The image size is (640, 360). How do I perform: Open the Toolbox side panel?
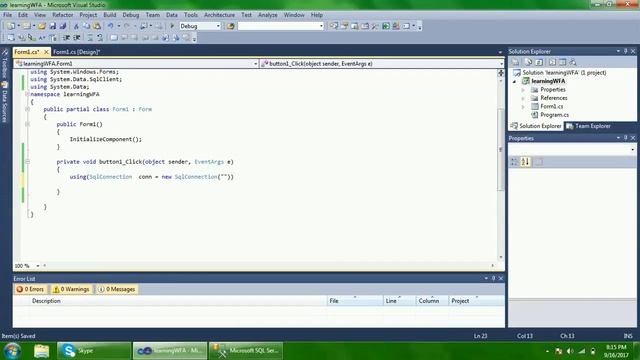pos(4,64)
